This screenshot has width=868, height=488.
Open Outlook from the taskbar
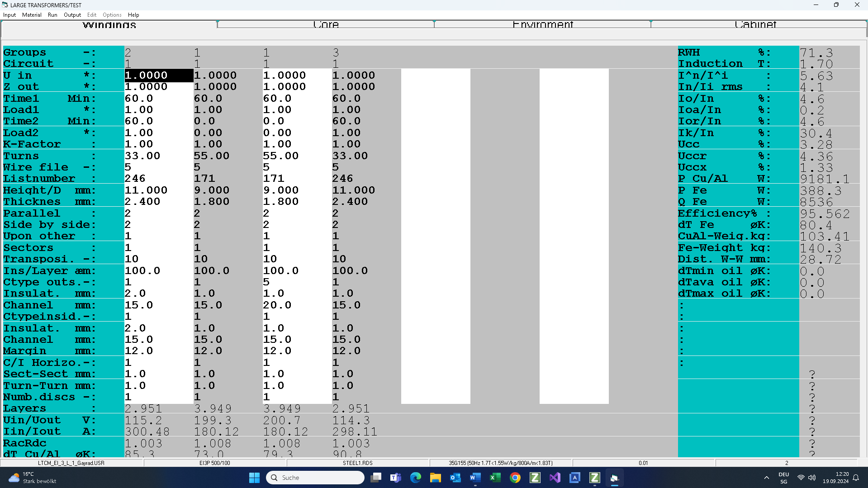455,478
